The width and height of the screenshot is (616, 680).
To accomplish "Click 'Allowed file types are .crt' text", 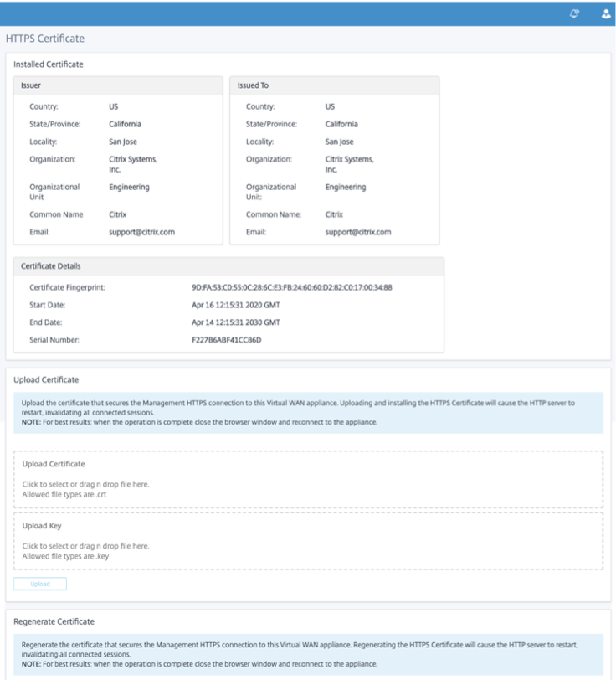I will click(64, 494).
